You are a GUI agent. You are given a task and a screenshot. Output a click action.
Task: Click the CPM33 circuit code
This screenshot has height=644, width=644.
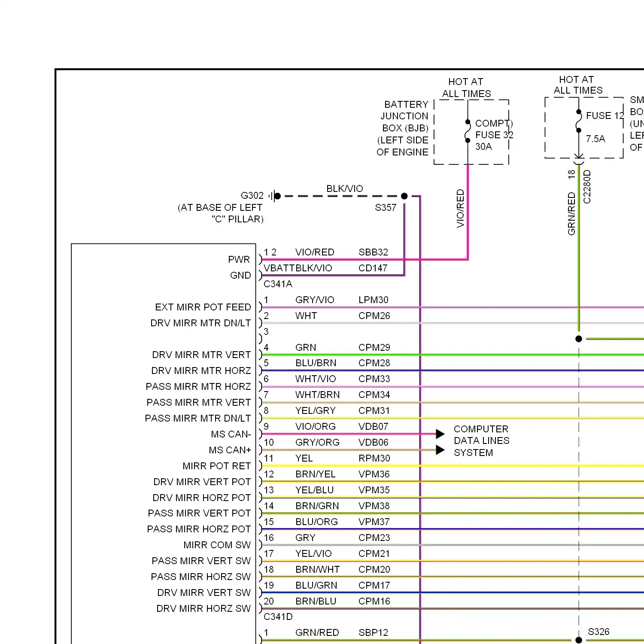click(x=374, y=379)
